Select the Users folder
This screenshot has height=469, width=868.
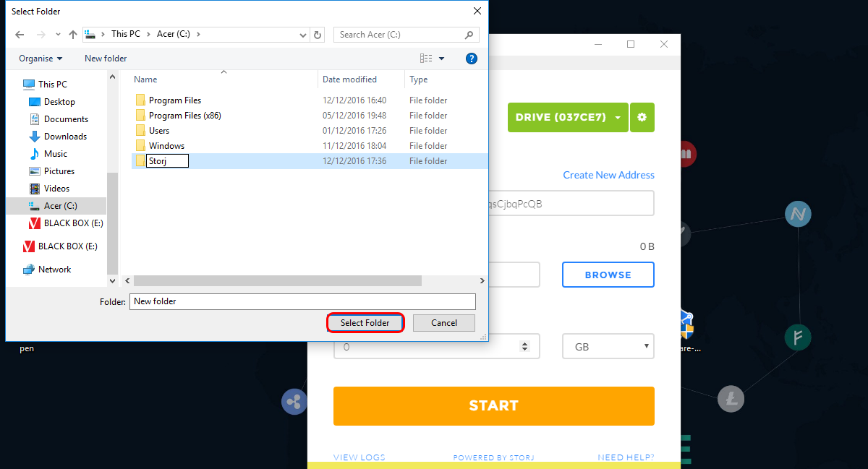159,131
